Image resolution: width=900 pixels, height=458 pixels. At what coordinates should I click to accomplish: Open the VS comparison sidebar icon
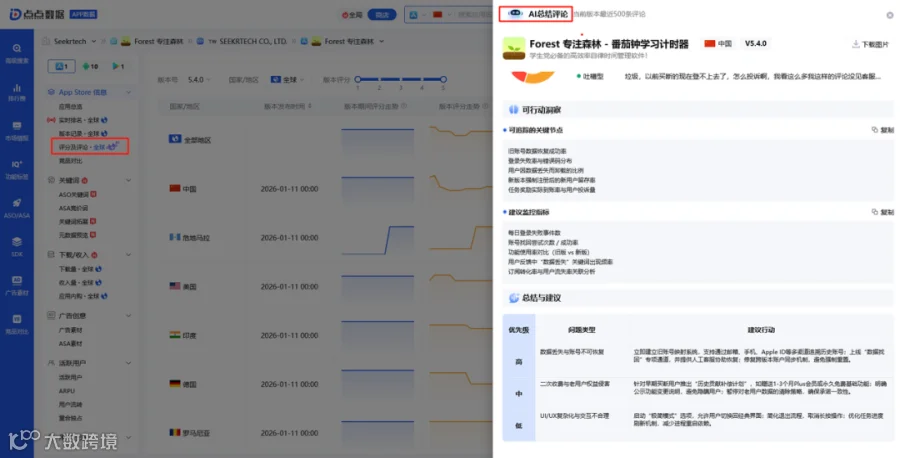pos(17,319)
